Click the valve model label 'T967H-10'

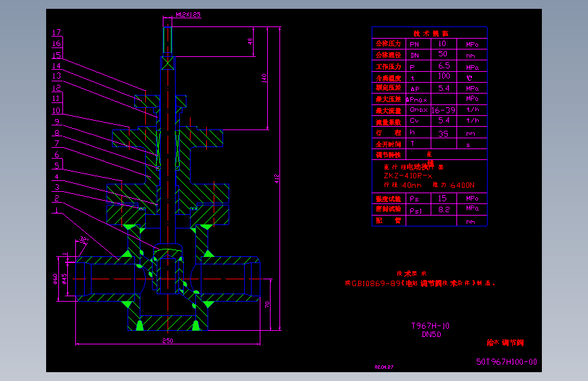point(431,326)
